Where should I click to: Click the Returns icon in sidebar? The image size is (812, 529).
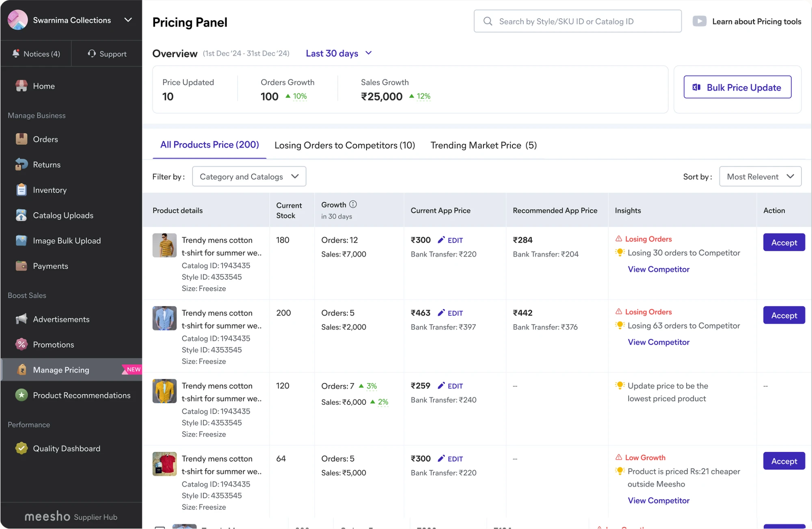pyautogui.click(x=22, y=165)
